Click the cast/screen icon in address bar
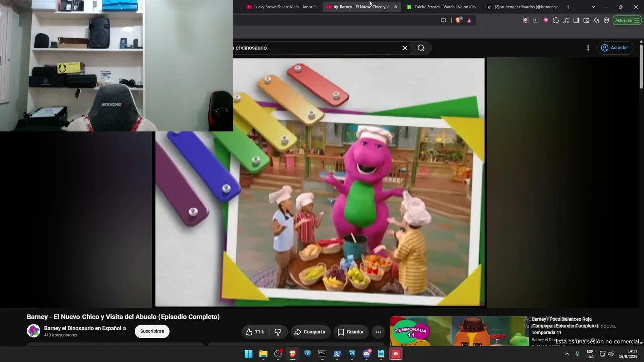This screenshot has width=644, height=362. pos(443,20)
